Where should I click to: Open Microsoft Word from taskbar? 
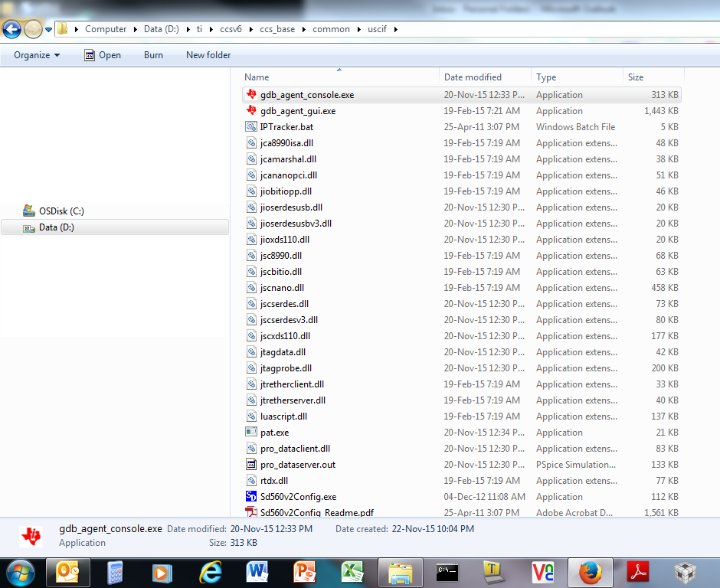[x=257, y=573]
